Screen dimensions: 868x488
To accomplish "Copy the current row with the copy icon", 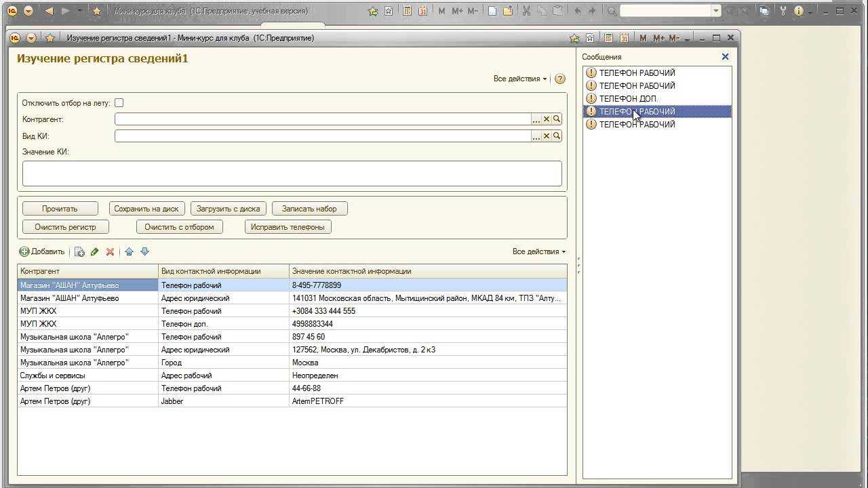I will click(79, 251).
